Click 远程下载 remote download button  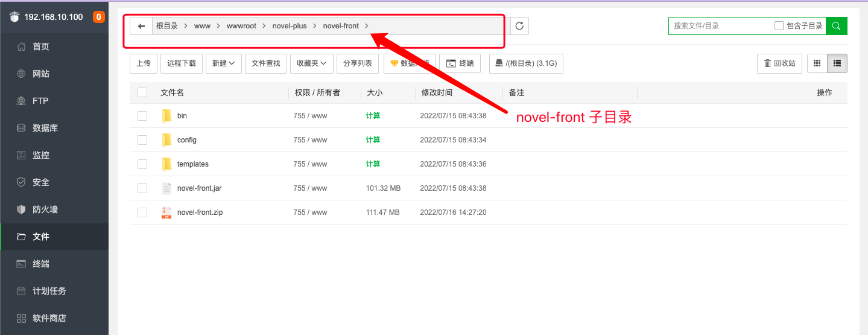pos(182,63)
